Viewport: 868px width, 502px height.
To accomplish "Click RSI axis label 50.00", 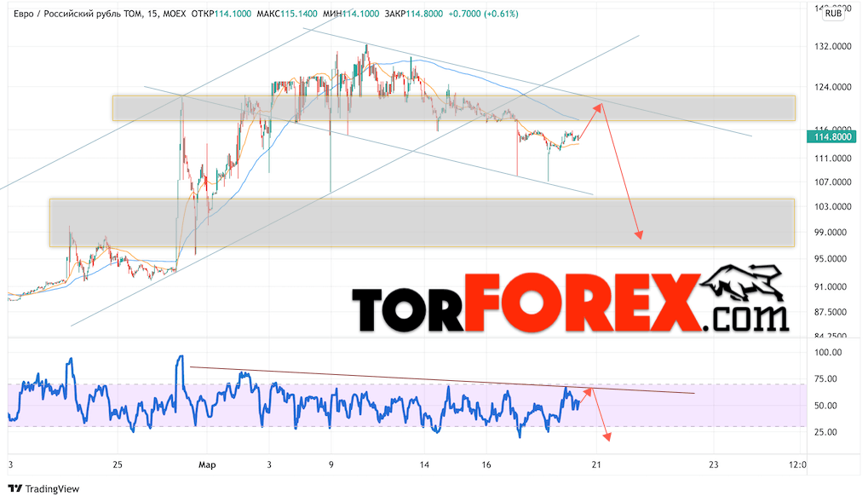I will click(x=826, y=406).
